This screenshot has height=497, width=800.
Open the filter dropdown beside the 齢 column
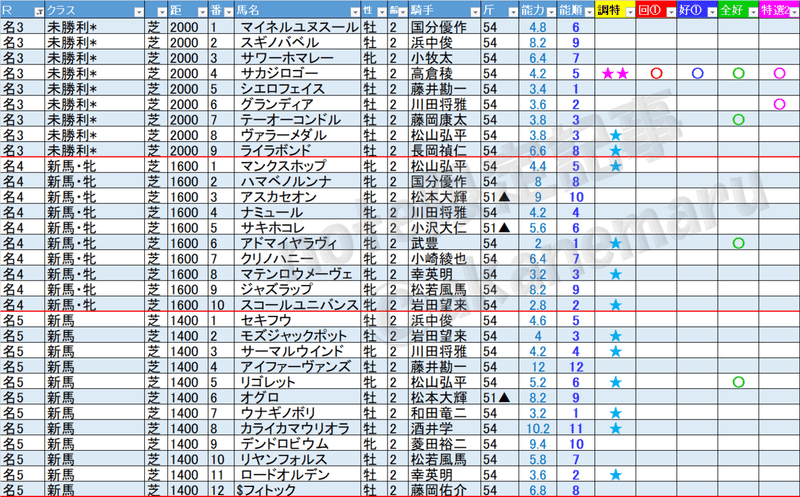coord(403,12)
